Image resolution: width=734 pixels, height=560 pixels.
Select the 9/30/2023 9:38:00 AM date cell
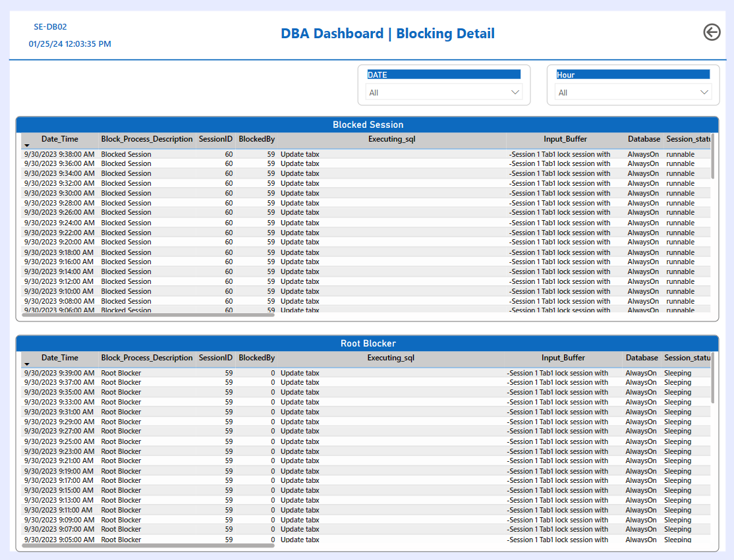point(59,154)
